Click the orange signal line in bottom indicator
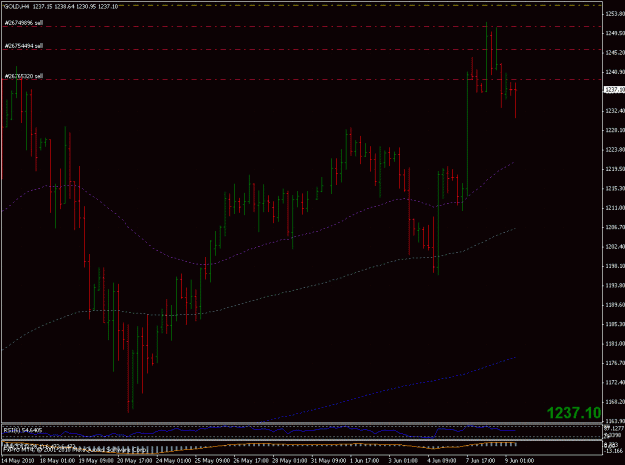Image resolution: width=625 pixels, height=465 pixels. click(x=259, y=443)
